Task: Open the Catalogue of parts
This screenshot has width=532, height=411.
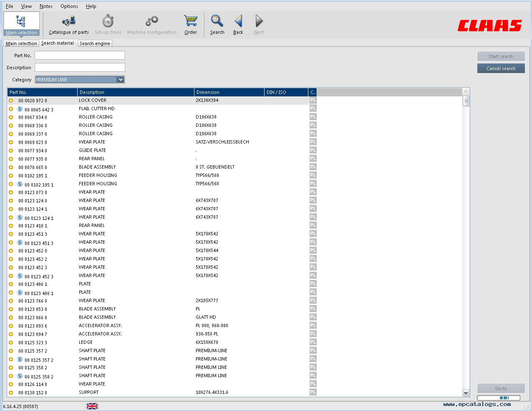Action: pyautogui.click(x=69, y=25)
